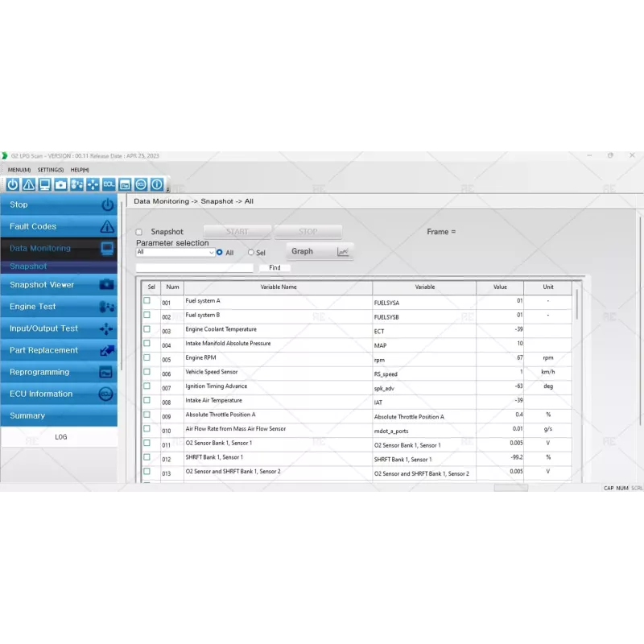
Task: Click the parameter table vertical scrollbar
Action: point(576,306)
